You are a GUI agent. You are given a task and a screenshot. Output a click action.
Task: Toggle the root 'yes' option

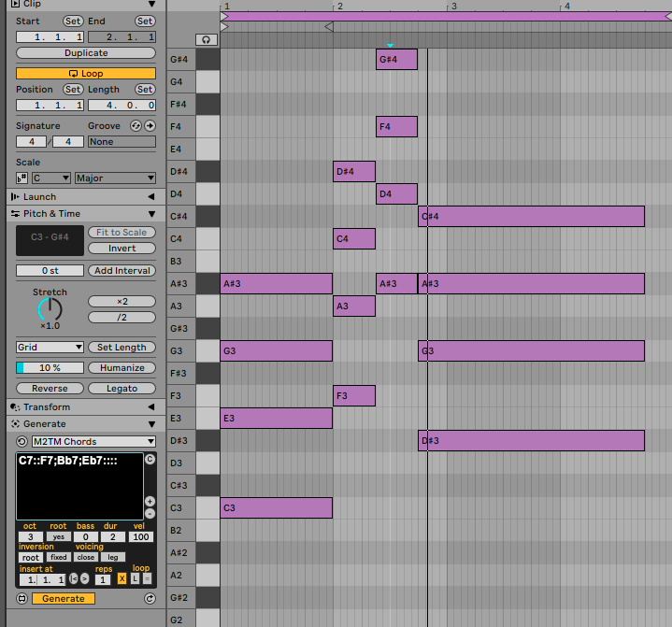coord(57,537)
